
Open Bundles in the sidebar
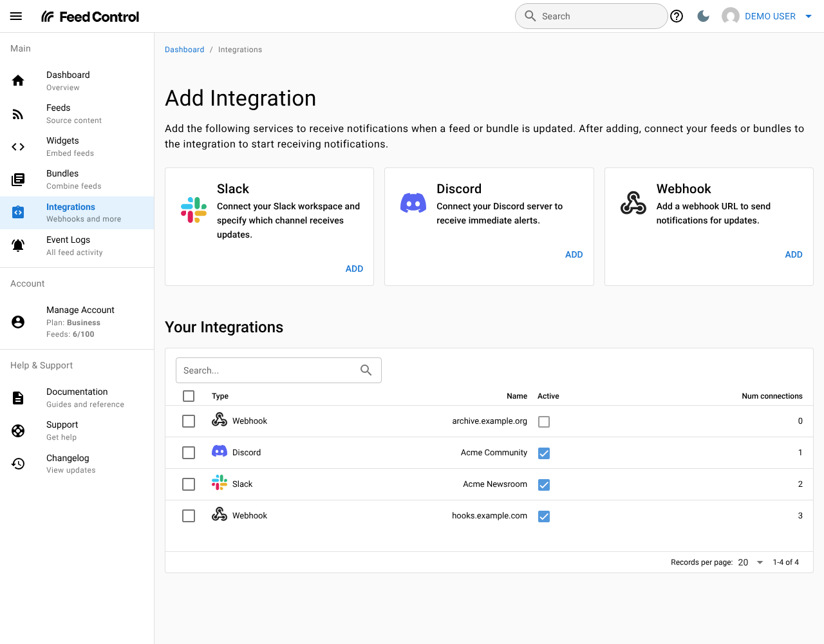pyautogui.click(x=77, y=180)
